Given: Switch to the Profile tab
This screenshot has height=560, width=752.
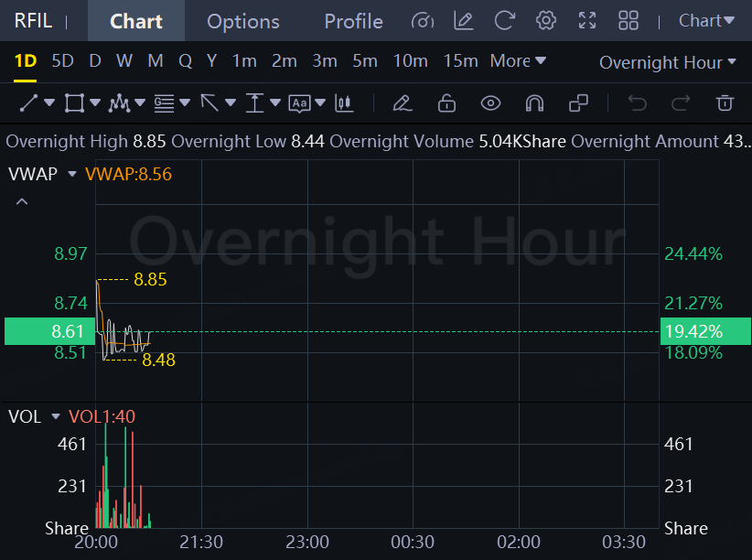Looking at the screenshot, I should [353, 21].
